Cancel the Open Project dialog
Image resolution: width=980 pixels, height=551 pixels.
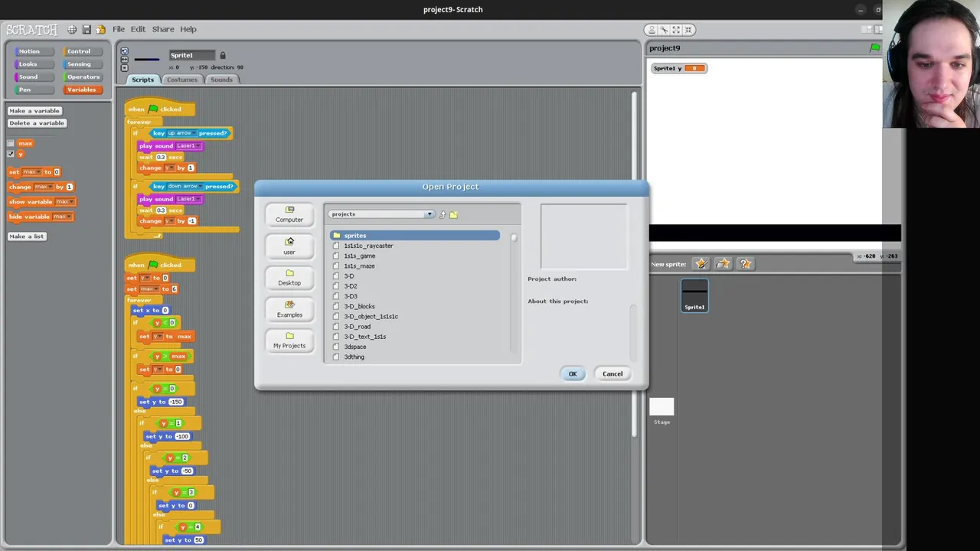click(612, 373)
